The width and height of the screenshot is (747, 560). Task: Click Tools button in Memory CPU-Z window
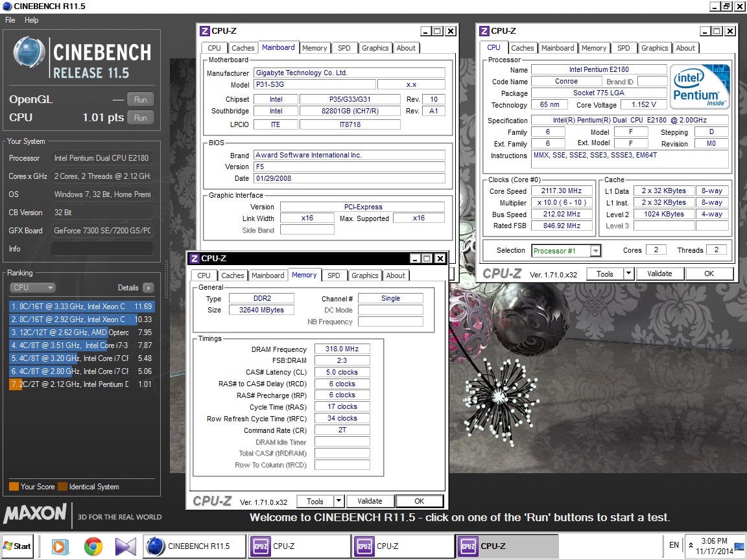(315, 502)
